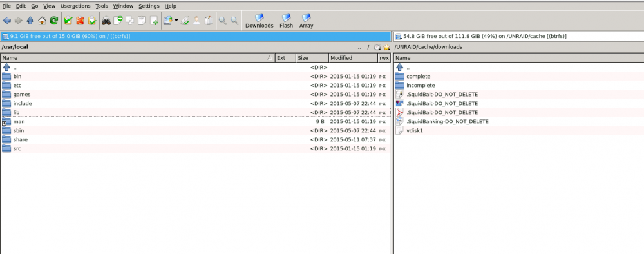The width and height of the screenshot is (644, 254).
Task: Select all files with green check clipboard
Action: (x=68, y=21)
